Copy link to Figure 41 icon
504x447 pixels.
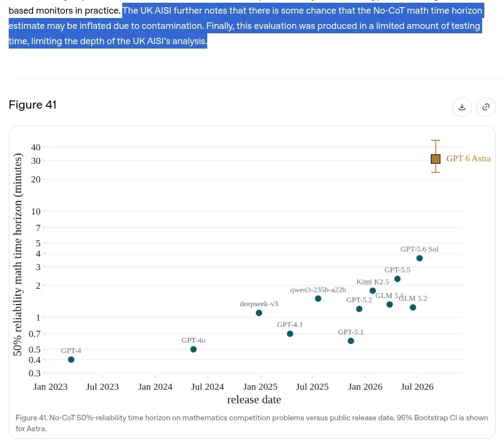pyautogui.click(x=485, y=107)
